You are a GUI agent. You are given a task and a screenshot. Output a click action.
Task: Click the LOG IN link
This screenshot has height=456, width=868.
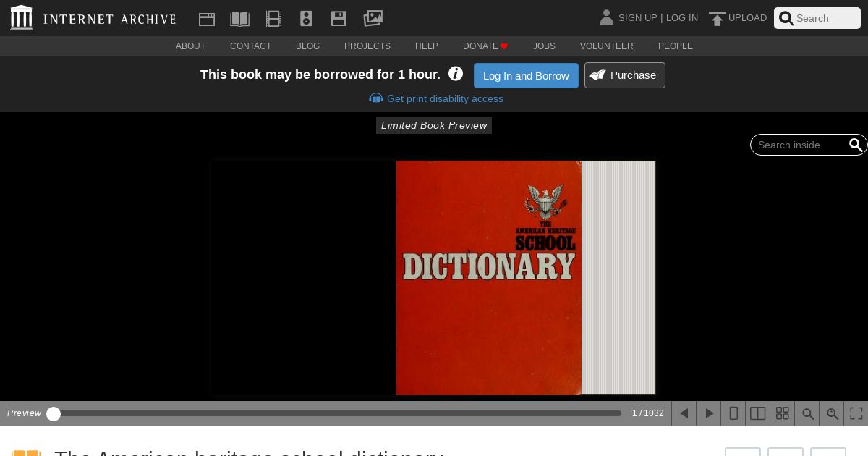682,18
